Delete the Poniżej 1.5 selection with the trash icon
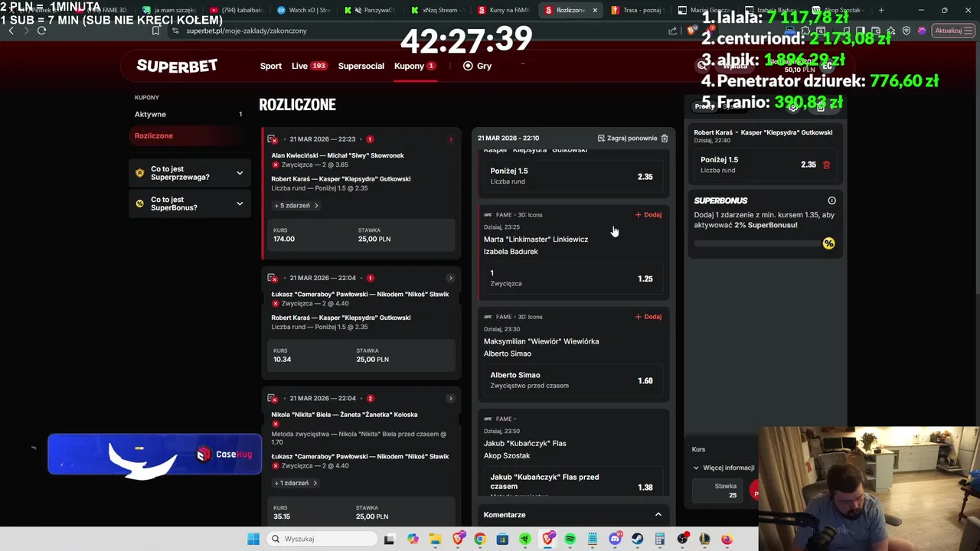This screenshot has height=551, width=980. pyautogui.click(x=826, y=165)
